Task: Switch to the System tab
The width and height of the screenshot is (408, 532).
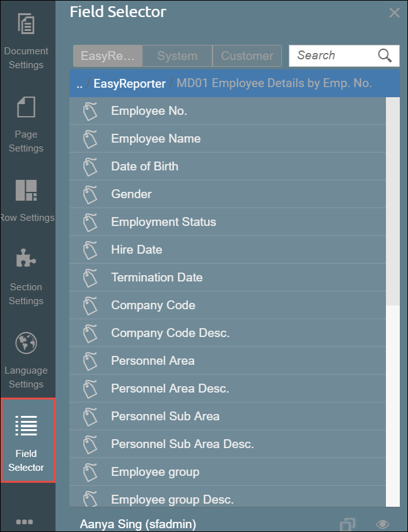Action: (x=177, y=56)
